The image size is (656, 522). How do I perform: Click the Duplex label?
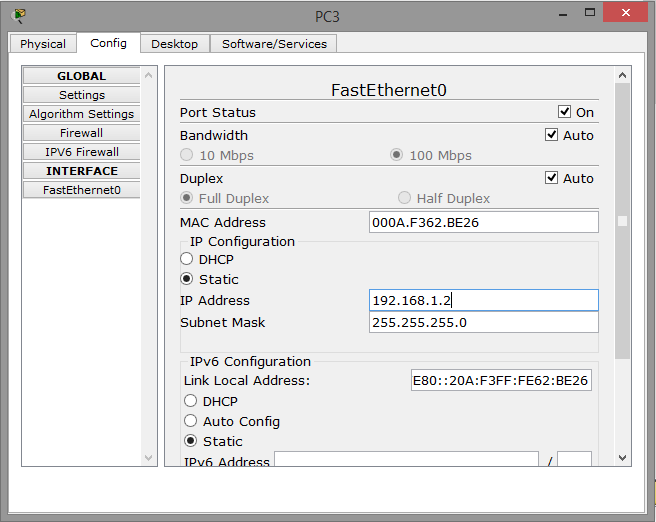click(201, 179)
